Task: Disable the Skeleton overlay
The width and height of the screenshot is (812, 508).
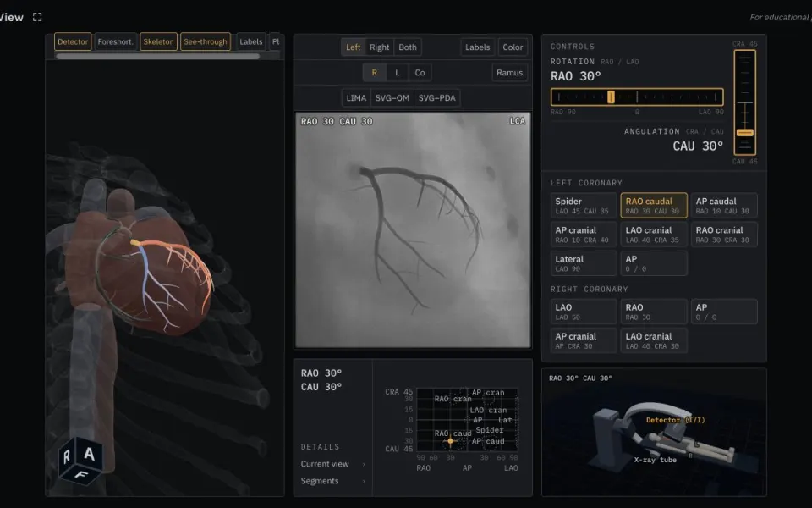Action: click(158, 42)
